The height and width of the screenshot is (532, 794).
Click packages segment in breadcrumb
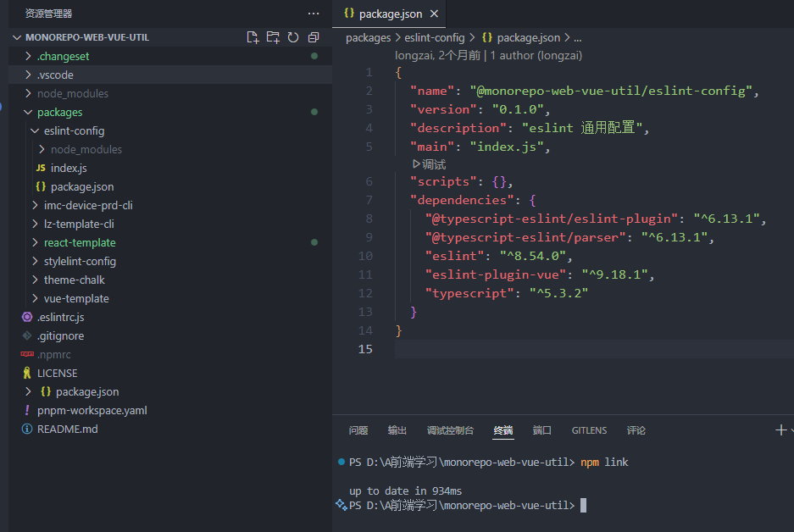tap(368, 38)
